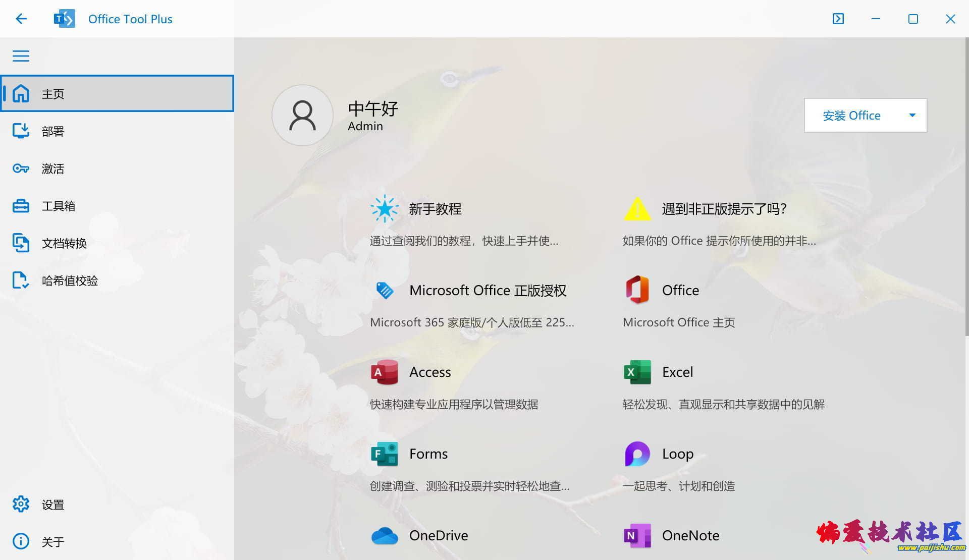Open the OneDrive link
969x560 pixels.
[x=439, y=536]
